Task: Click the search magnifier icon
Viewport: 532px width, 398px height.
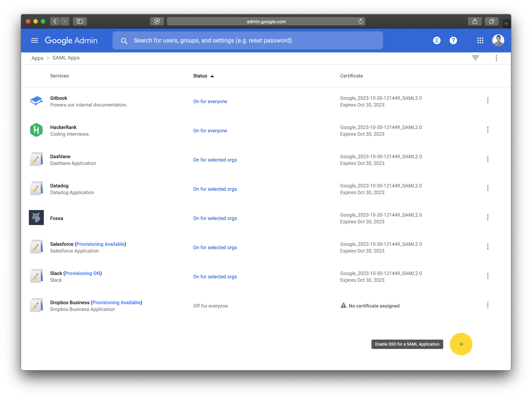Action: tap(124, 40)
